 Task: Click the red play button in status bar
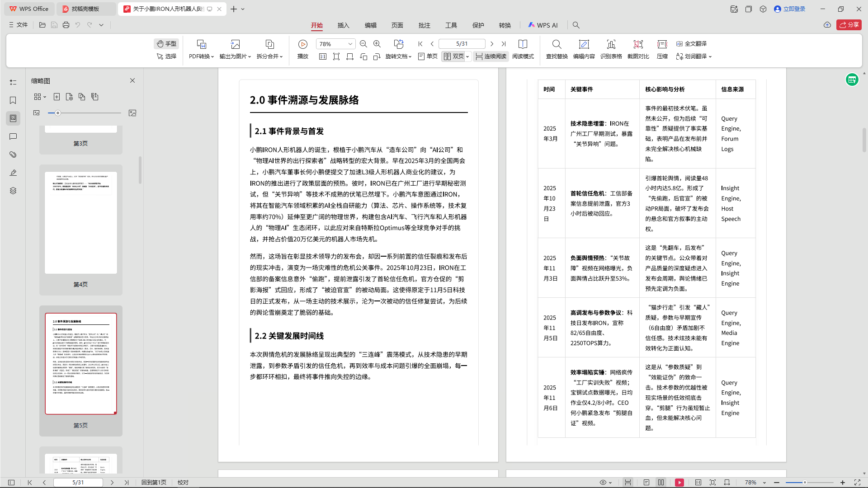679,483
